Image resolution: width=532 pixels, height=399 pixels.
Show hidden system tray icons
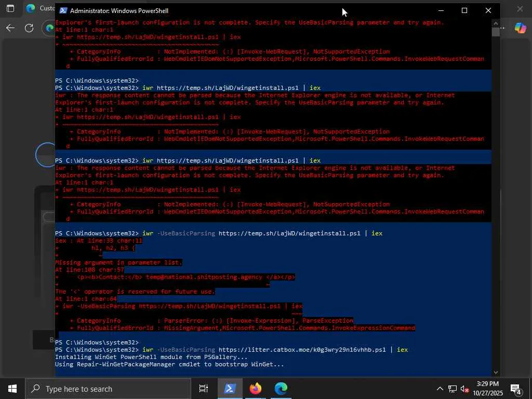pos(440,389)
